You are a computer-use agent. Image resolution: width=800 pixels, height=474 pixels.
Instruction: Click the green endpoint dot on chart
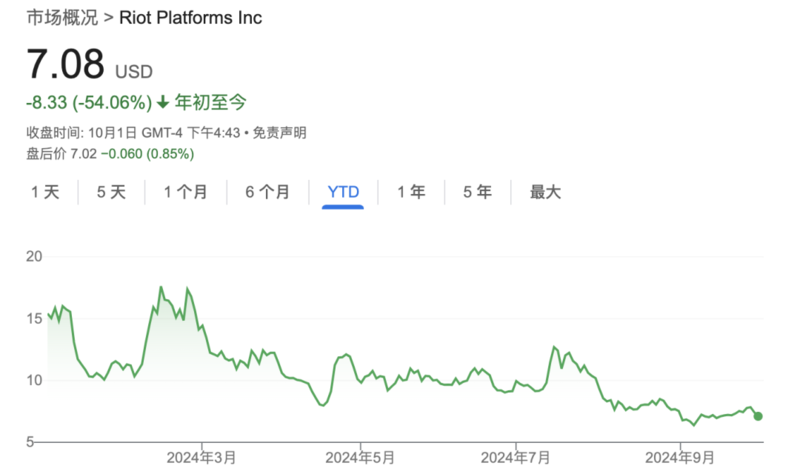758,416
